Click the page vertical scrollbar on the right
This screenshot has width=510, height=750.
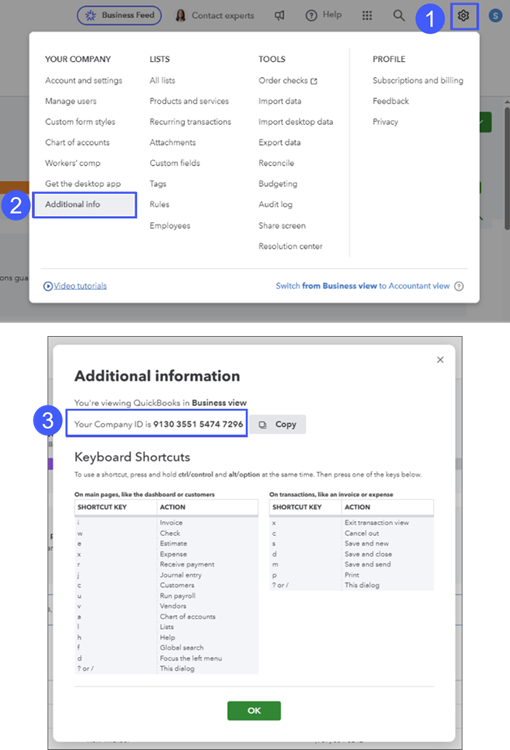(507, 167)
